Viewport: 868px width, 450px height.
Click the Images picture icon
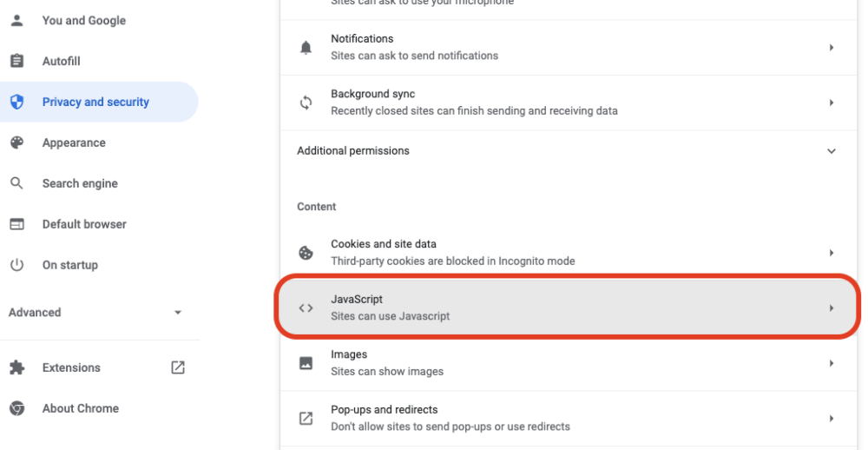pos(306,363)
